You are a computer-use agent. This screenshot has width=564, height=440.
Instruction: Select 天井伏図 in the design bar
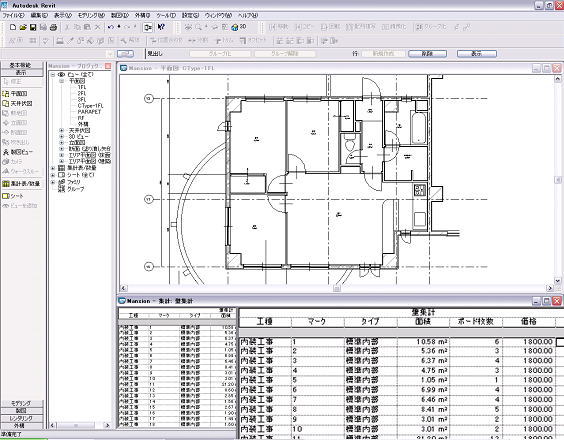(18, 103)
